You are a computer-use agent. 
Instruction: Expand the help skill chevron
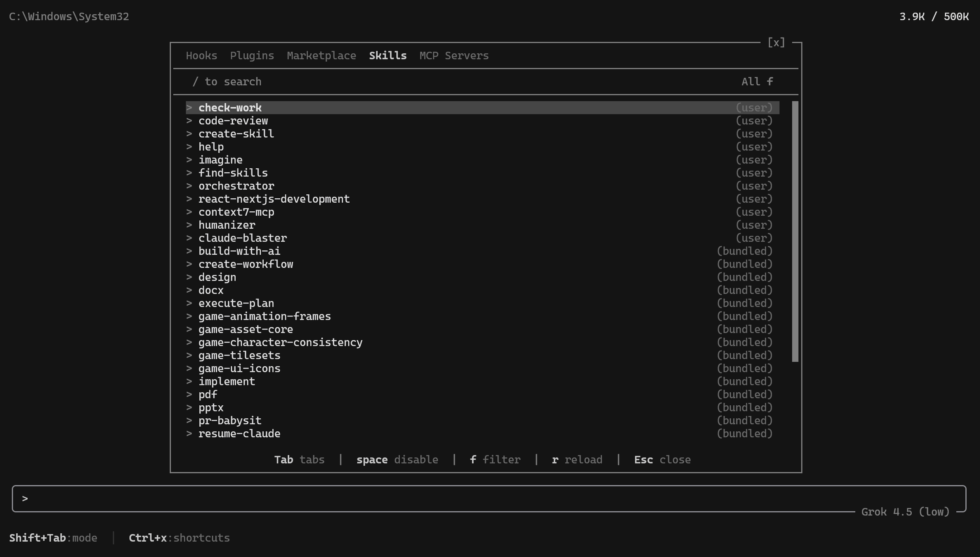189,147
